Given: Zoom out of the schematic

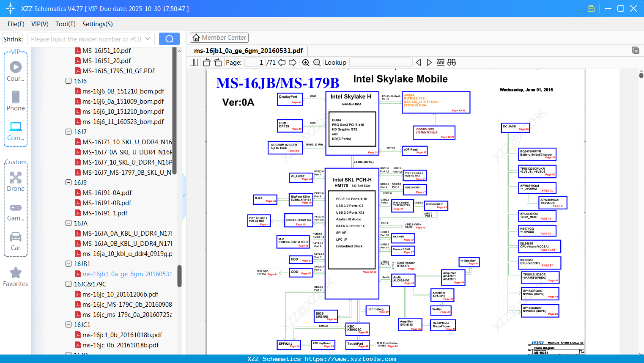Looking at the screenshot, I should tap(317, 63).
